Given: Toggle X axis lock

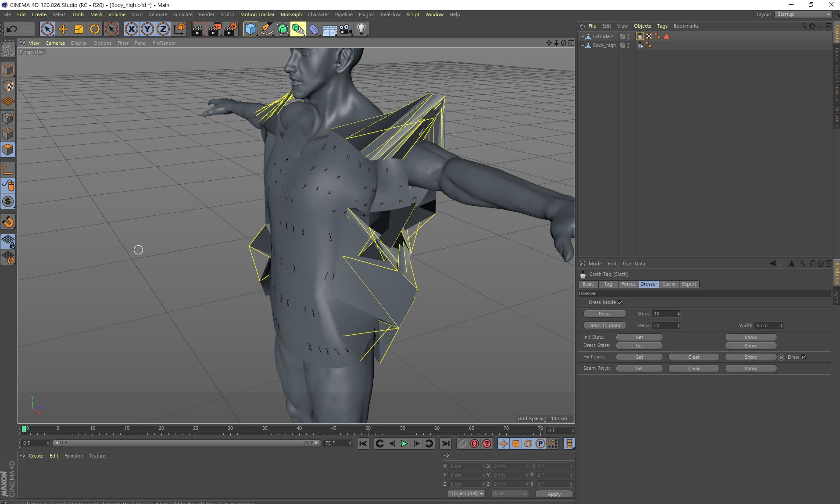Looking at the screenshot, I should (131, 29).
